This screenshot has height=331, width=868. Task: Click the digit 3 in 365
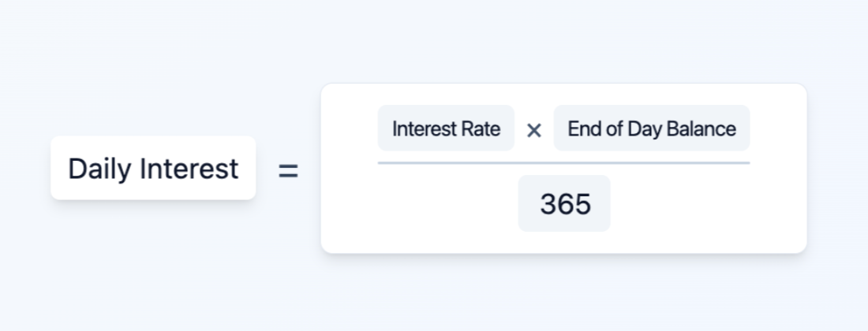548,205
